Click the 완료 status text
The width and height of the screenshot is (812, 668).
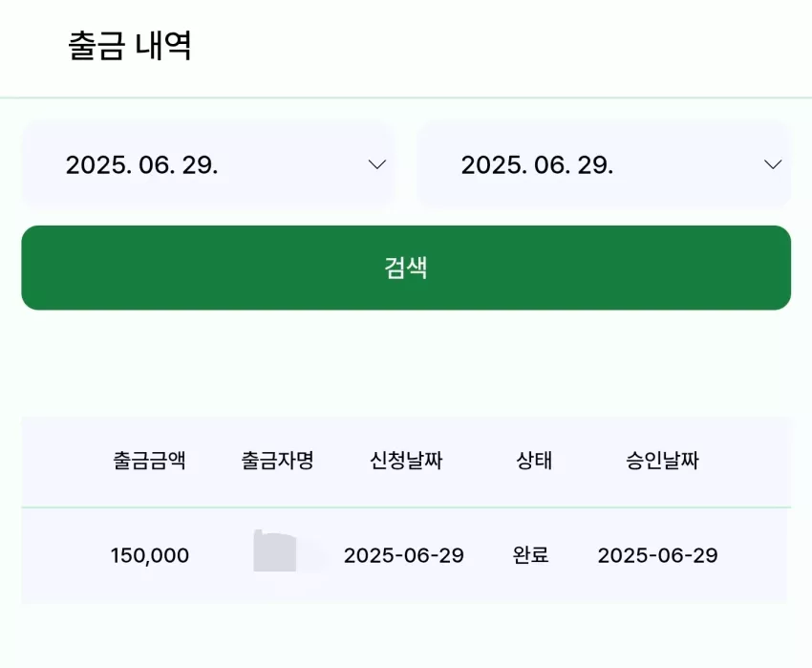[x=531, y=555]
